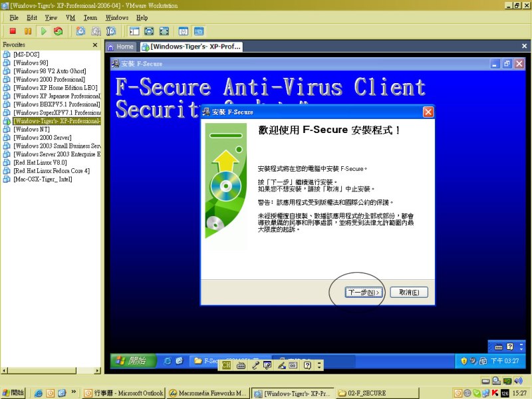Click the Full Screen toolbar icon
532x399 pixels.
coord(149,31)
